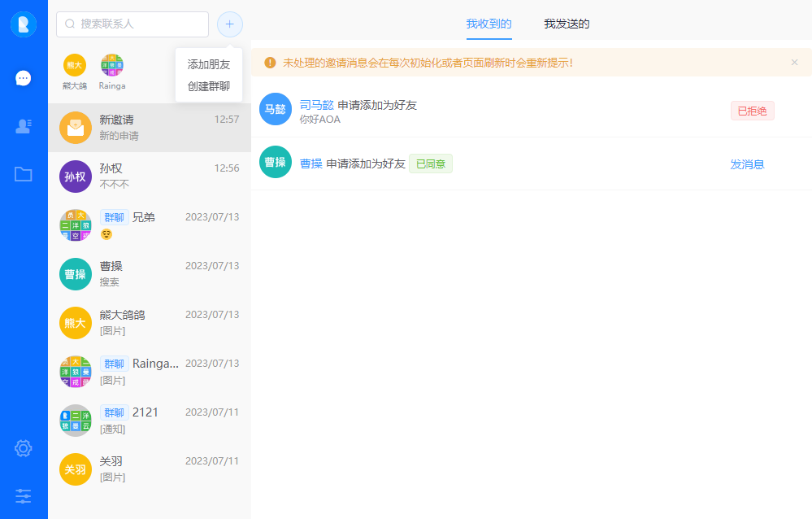The width and height of the screenshot is (812, 519).
Task: Open settings via the gear icon
Action: [x=23, y=448]
